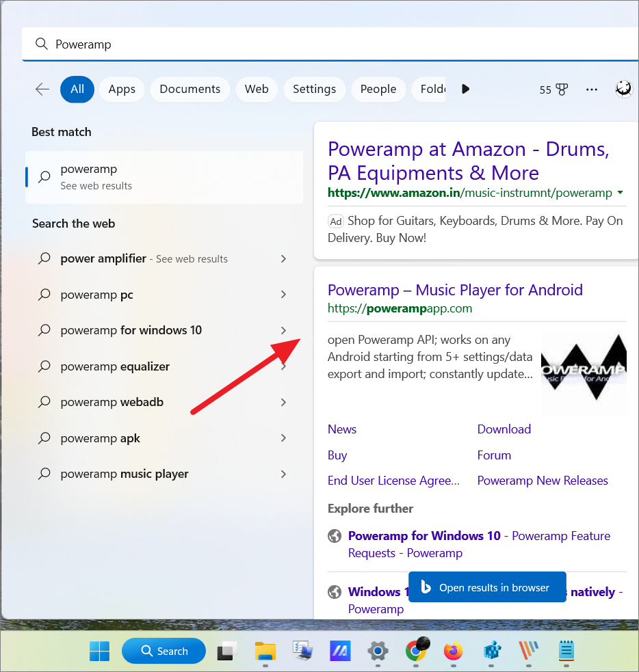This screenshot has width=639, height=672.
Task: Open Google Chrome from taskbar
Action: point(416,650)
